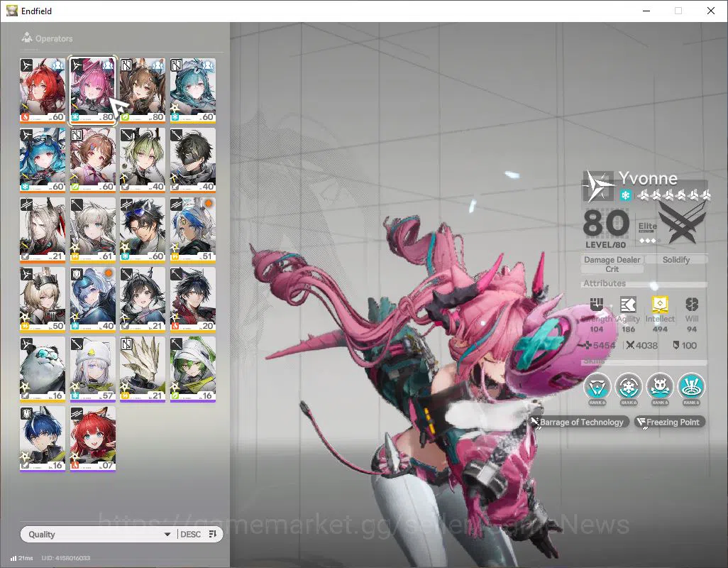Click the triangle-emblem basic attack skill icon
The width and height of the screenshot is (728, 568).
597,386
